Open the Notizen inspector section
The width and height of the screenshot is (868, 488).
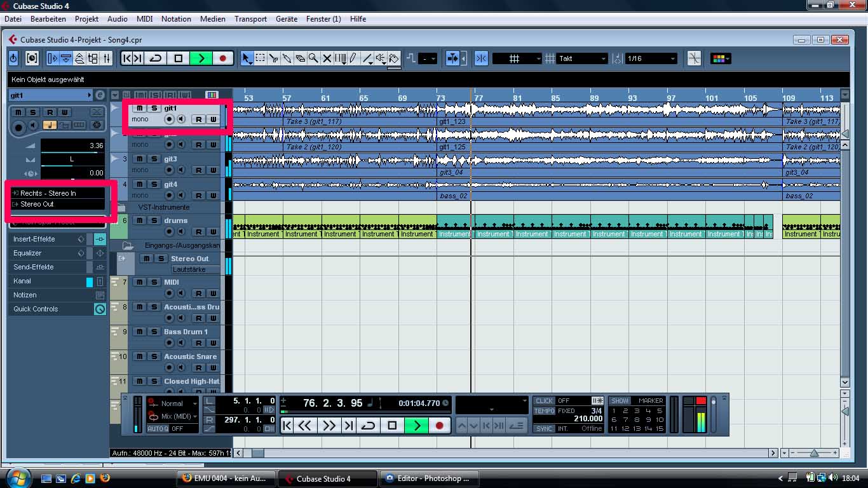click(57, 295)
